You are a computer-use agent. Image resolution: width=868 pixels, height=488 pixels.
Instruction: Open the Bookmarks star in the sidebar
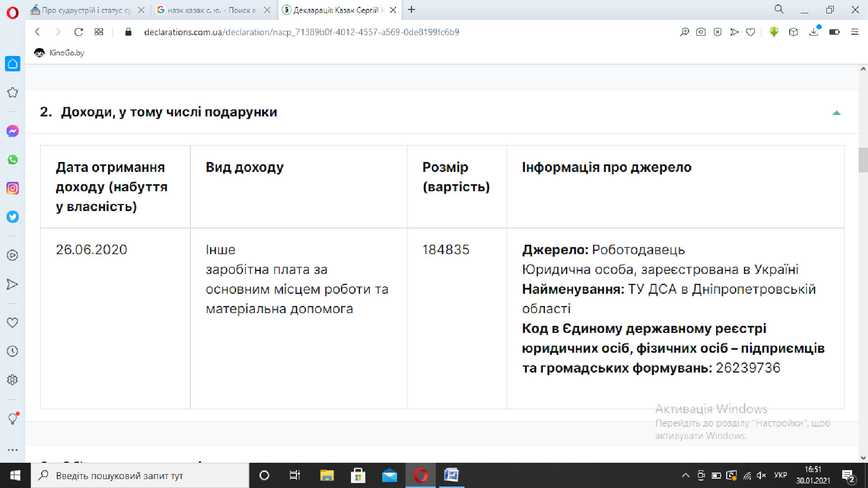(x=12, y=93)
